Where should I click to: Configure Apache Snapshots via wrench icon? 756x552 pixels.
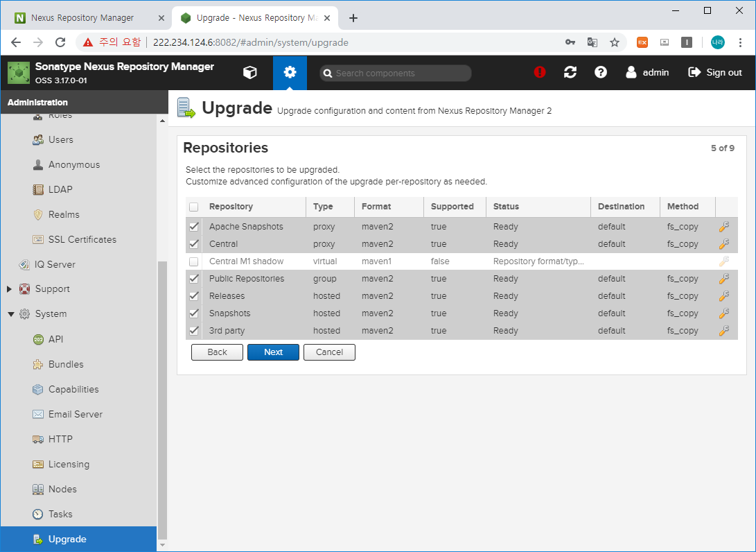pos(723,226)
